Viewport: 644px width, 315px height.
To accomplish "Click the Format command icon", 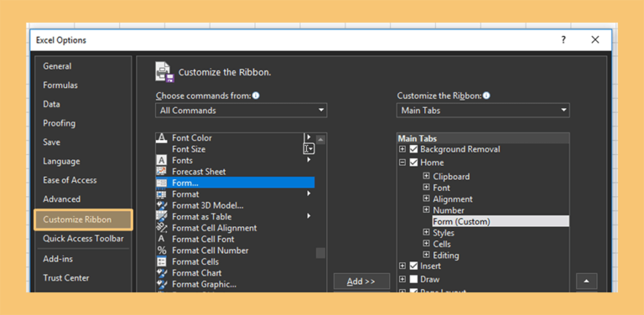I will pyautogui.click(x=162, y=194).
